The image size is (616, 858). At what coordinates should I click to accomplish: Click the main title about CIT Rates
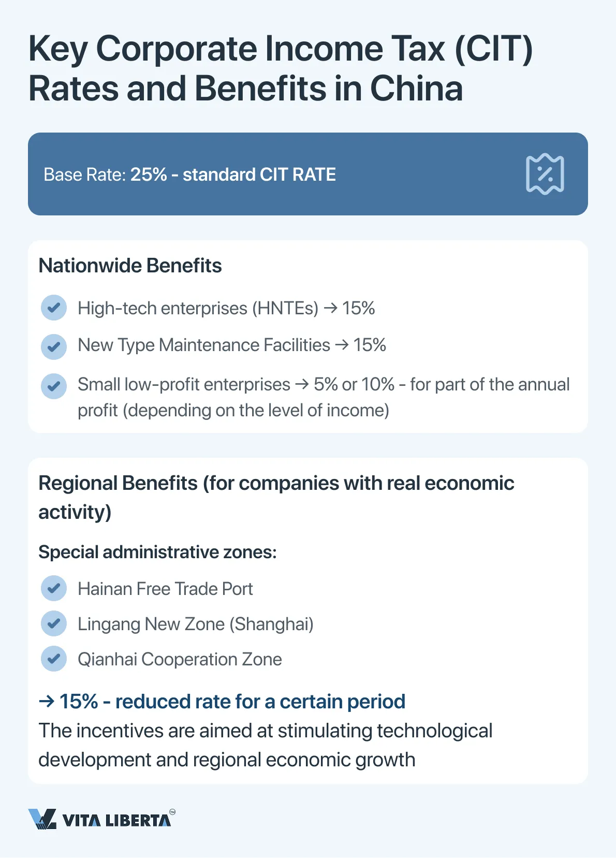tap(280, 68)
